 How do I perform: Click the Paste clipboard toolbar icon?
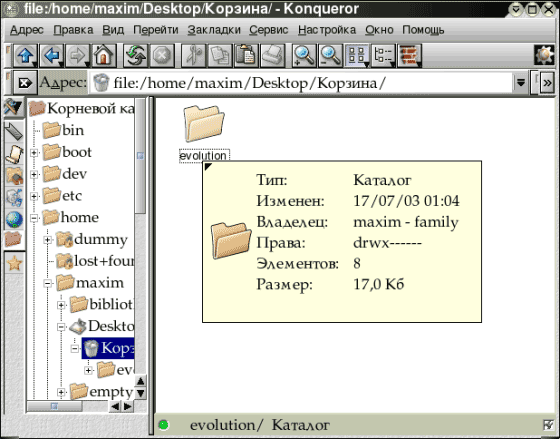point(246,56)
